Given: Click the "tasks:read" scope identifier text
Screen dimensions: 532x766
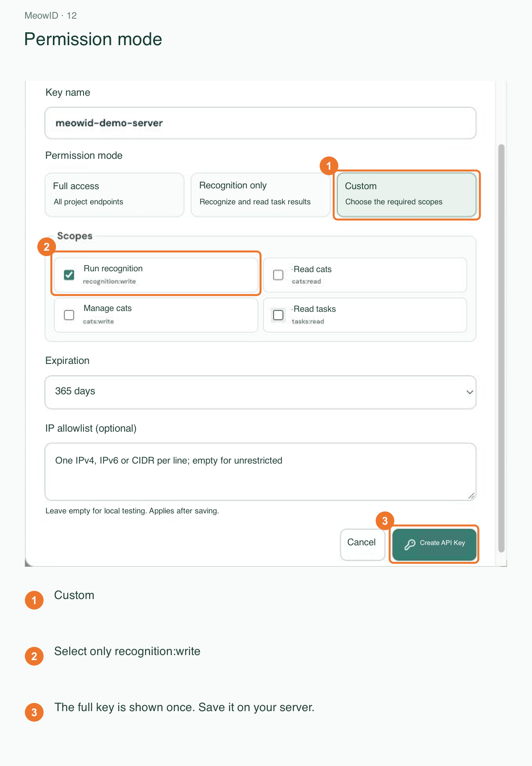Looking at the screenshot, I should [308, 322].
